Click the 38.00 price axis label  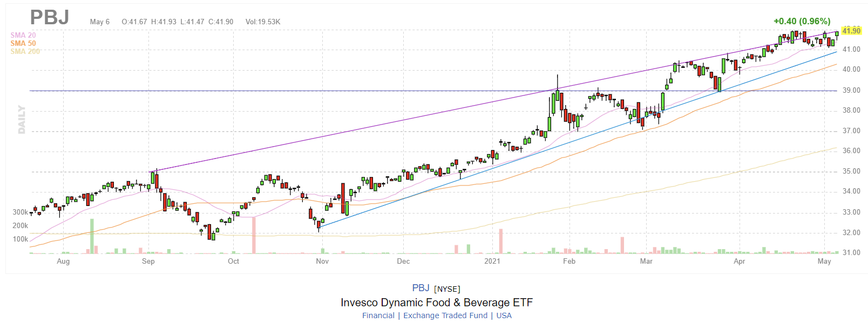pos(851,110)
